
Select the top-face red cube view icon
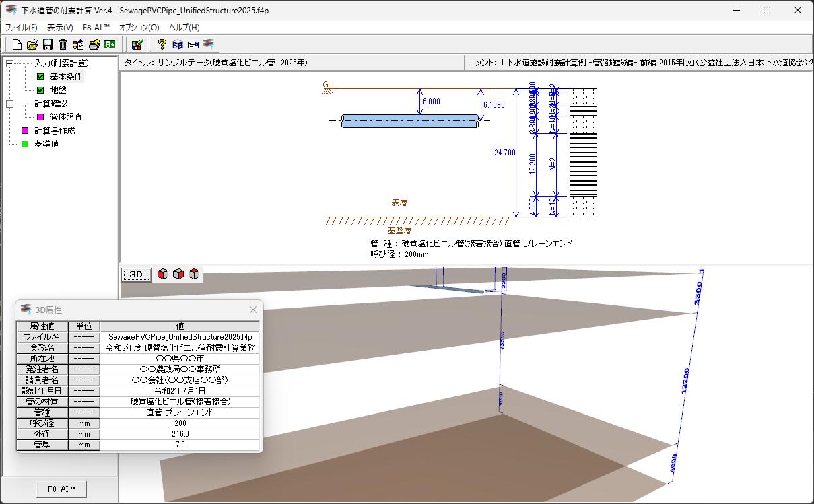tap(193, 274)
